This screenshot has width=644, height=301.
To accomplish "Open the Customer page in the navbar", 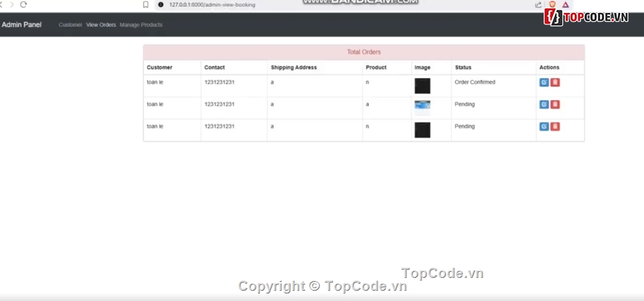I will point(71,25).
